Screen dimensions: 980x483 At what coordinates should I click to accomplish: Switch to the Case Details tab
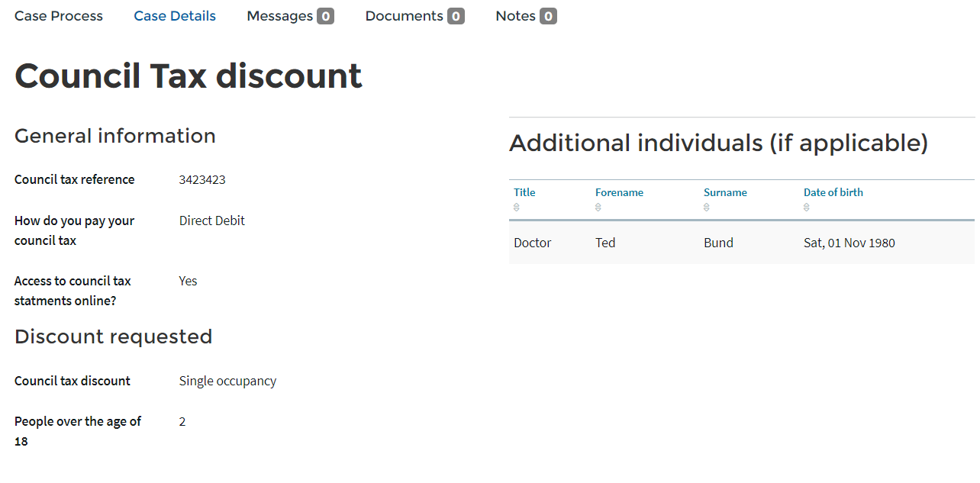point(175,16)
